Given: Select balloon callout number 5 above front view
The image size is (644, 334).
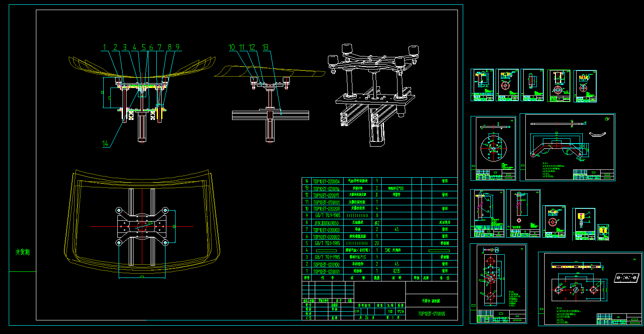Looking at the screenshot, I should tap(143, 47).
